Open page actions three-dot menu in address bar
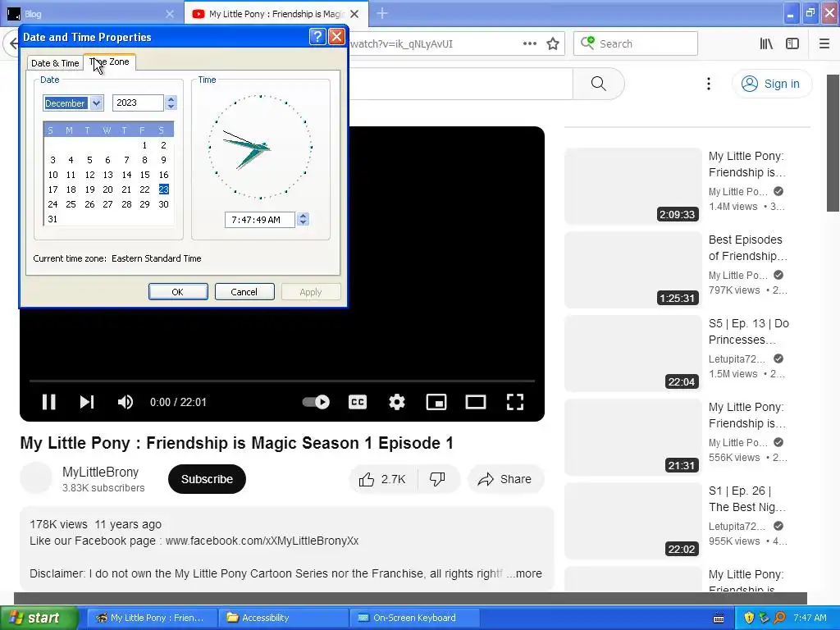Viewport: 840px width, 630px height. point(530,44)
